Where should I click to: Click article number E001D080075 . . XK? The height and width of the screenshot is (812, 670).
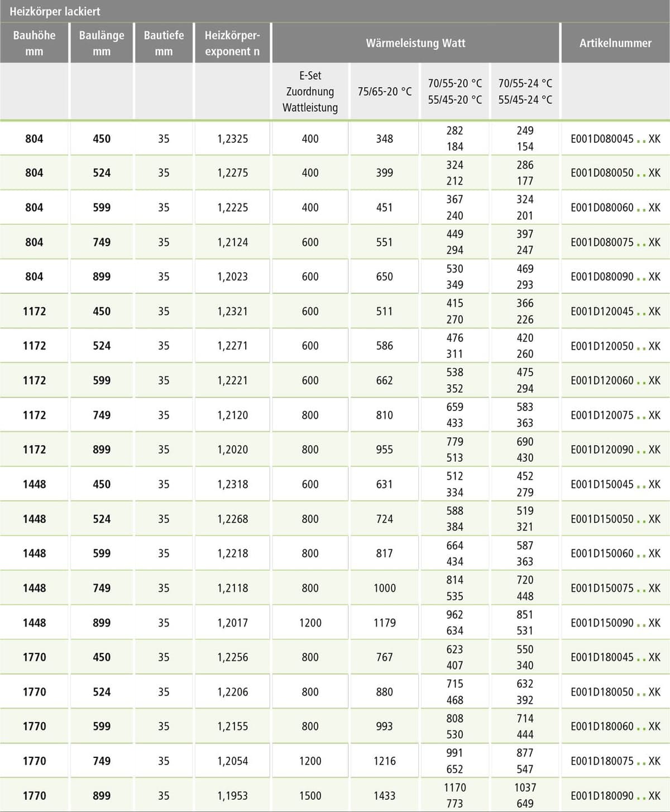[615, 242]
